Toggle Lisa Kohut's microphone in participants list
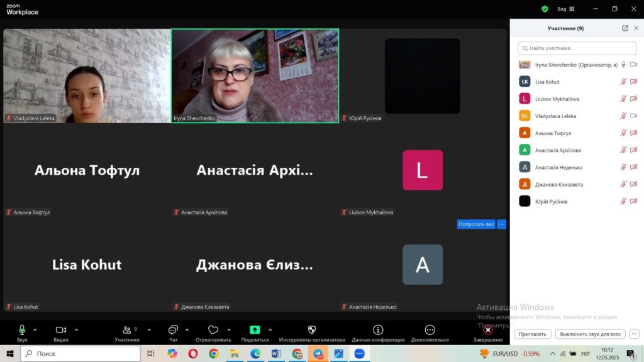Screen dimensions: 644x362 (x=623, y=82)
